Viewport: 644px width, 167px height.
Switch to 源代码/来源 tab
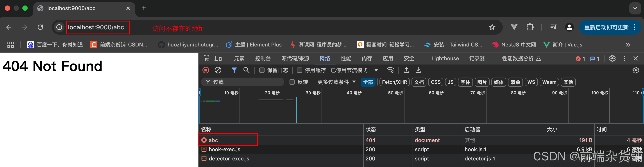click(x=295, y=59)
